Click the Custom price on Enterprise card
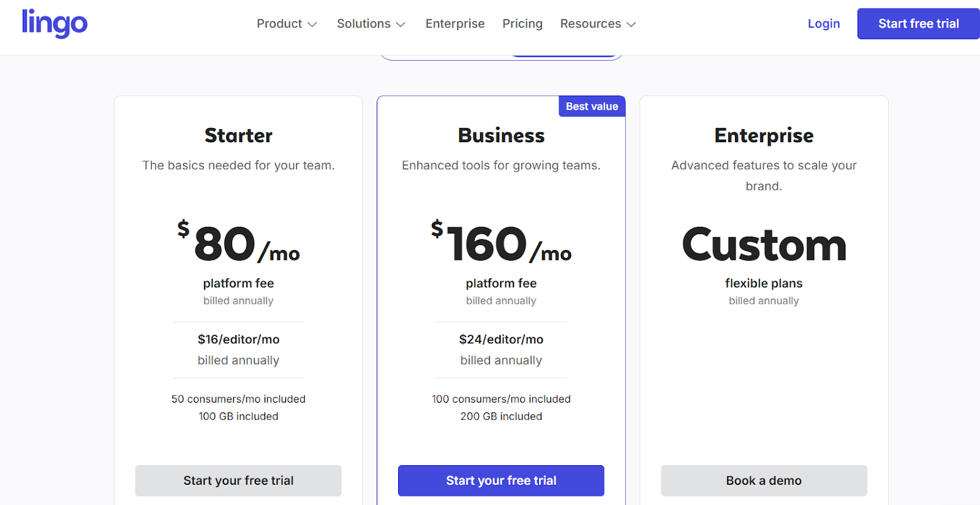Screen dimensions: 980x505 point(763,245)
